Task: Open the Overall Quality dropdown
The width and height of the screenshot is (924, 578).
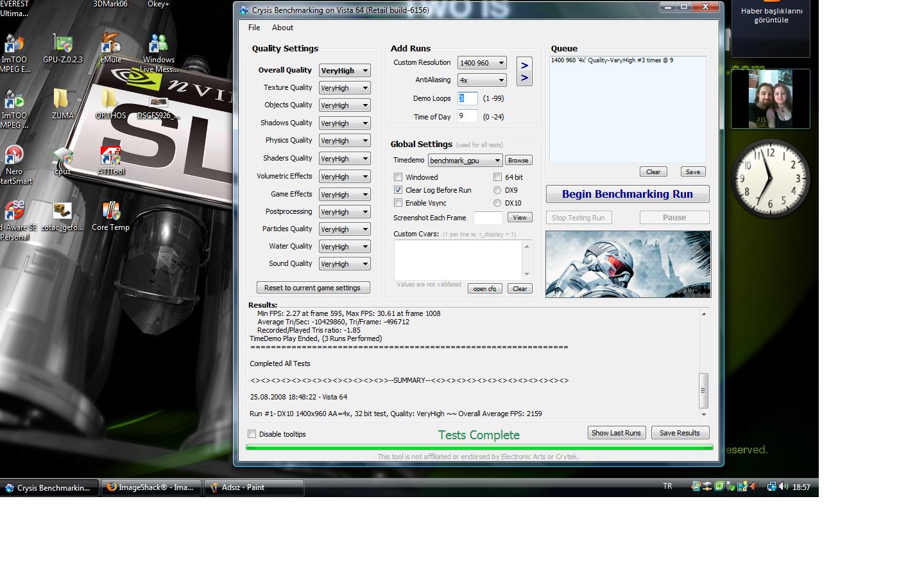Action: click(345, 71)
